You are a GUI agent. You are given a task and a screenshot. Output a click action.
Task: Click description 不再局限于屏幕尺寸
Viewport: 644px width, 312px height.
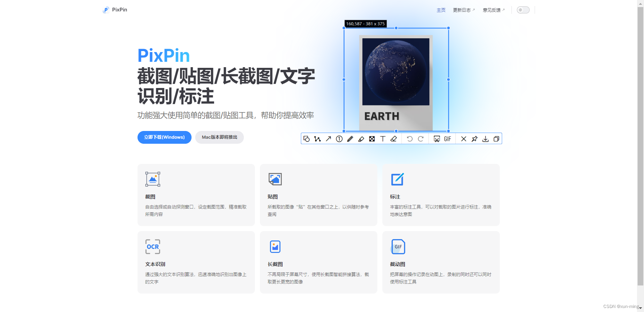click(318, 278)
